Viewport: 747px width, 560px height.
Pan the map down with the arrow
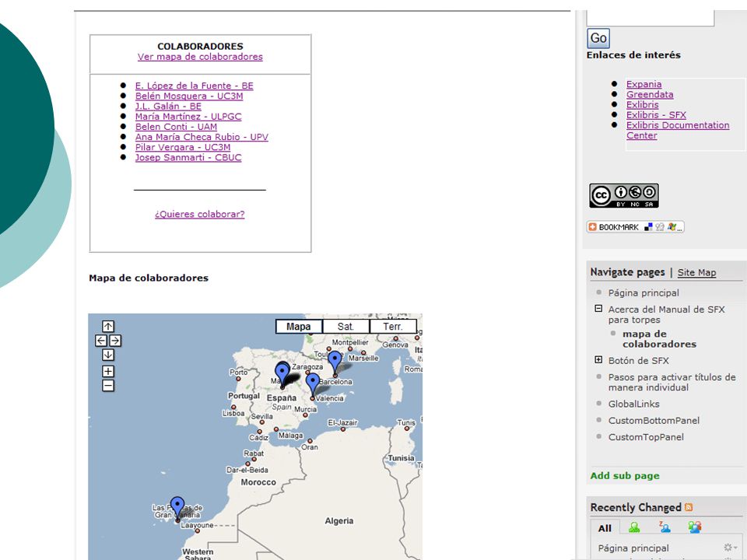(x=108, y=355)
